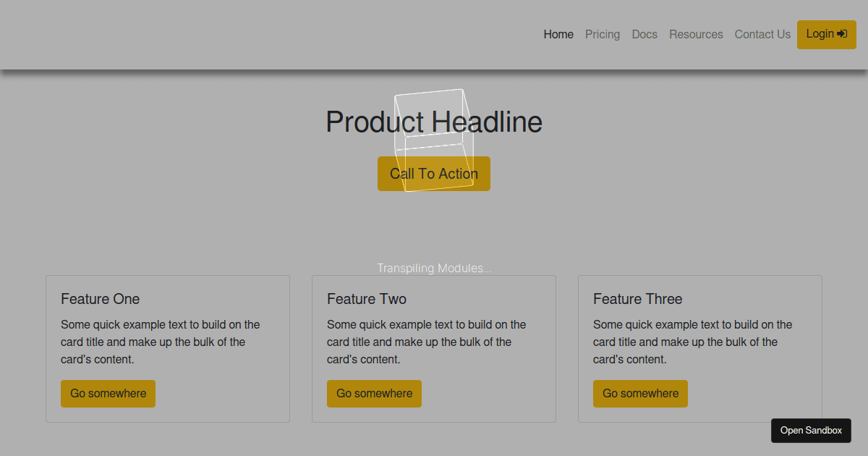Open the Docs navigation item
The image size is (868, 456).
coord(644,35)
